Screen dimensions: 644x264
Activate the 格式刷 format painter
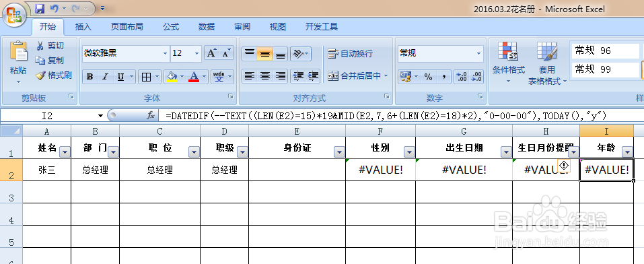coord(54,75)
